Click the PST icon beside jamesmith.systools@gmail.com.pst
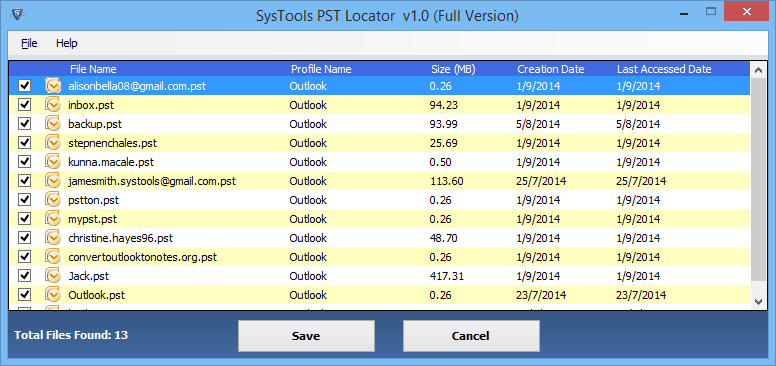The height and width of the screenshot is (366, 776). point(53,181)
